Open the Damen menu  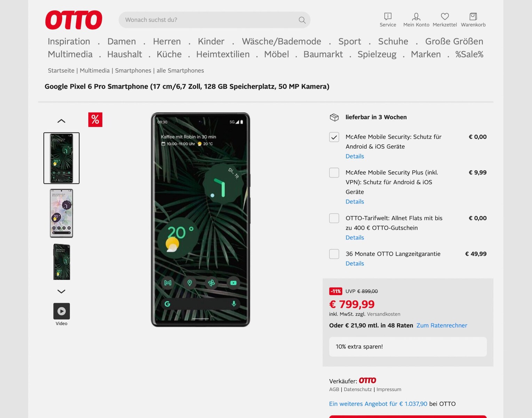(122, 41)
